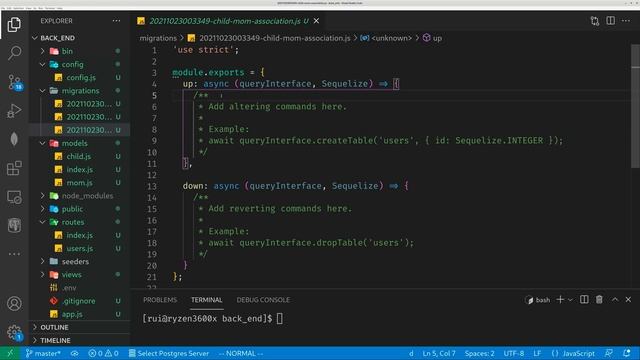640x360 pixels.
Task: Switch to the Terminal tab
Action: tap(207, 300)
